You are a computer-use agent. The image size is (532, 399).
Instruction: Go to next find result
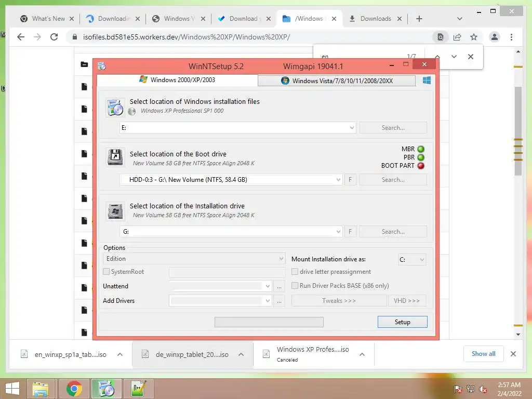[454, 57]
